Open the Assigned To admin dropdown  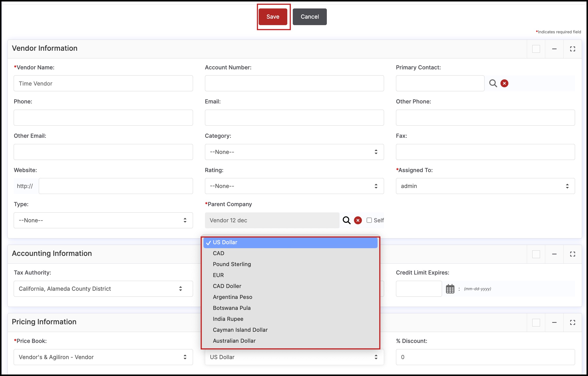[x=485, y=186]
